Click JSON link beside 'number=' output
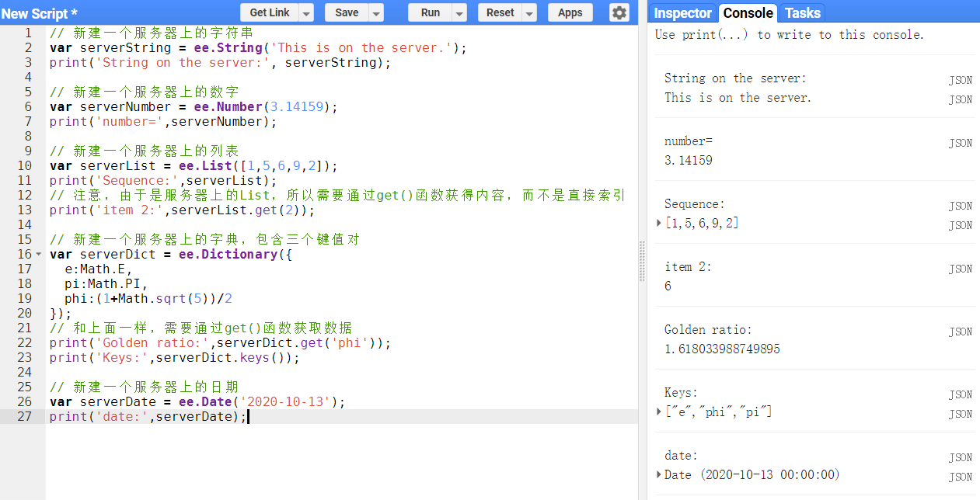Viewport: 980px width, 500px height. click(960, 143)
